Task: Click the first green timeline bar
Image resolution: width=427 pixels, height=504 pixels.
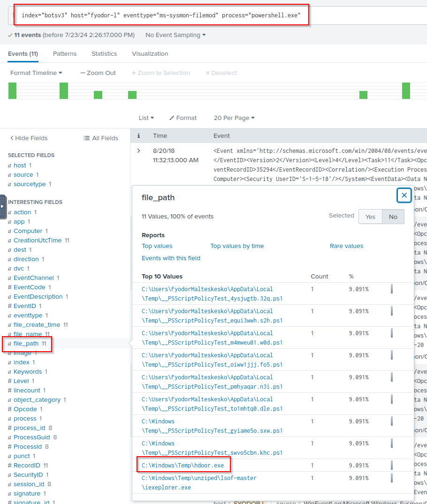Action: coord(12,90)
